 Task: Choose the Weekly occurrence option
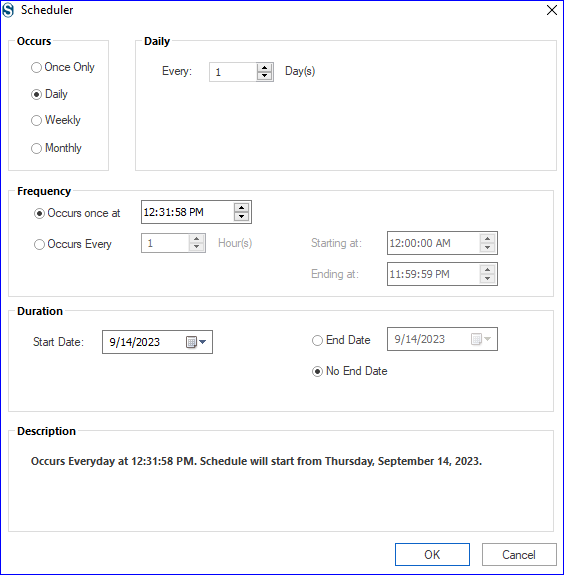point(56,120)
